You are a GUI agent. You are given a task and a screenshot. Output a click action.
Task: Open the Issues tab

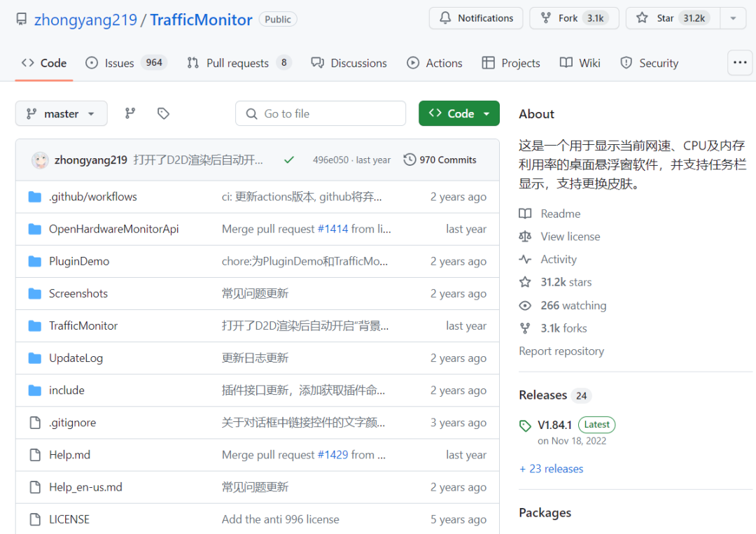[126, 63]
